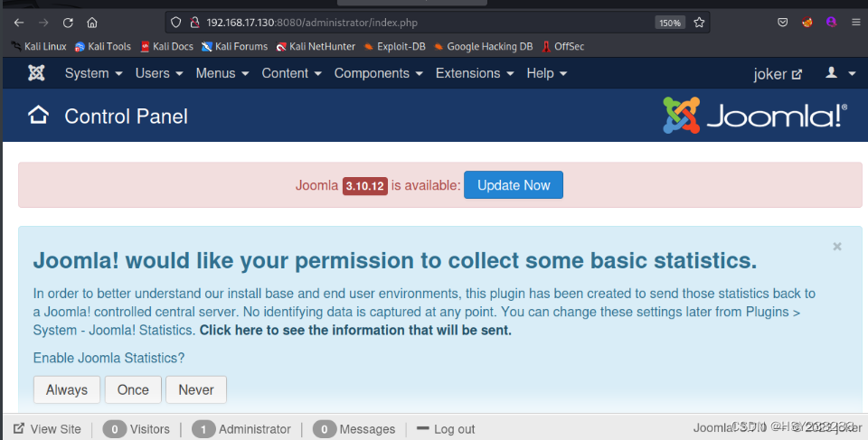
Task: Click the Joomla icon in admin menu
Action: tap(36, 73)
